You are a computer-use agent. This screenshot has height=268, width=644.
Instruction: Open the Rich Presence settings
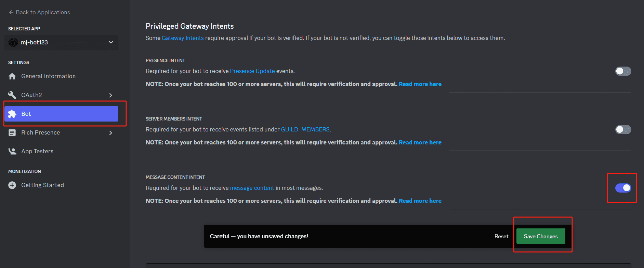click(61, 132)
